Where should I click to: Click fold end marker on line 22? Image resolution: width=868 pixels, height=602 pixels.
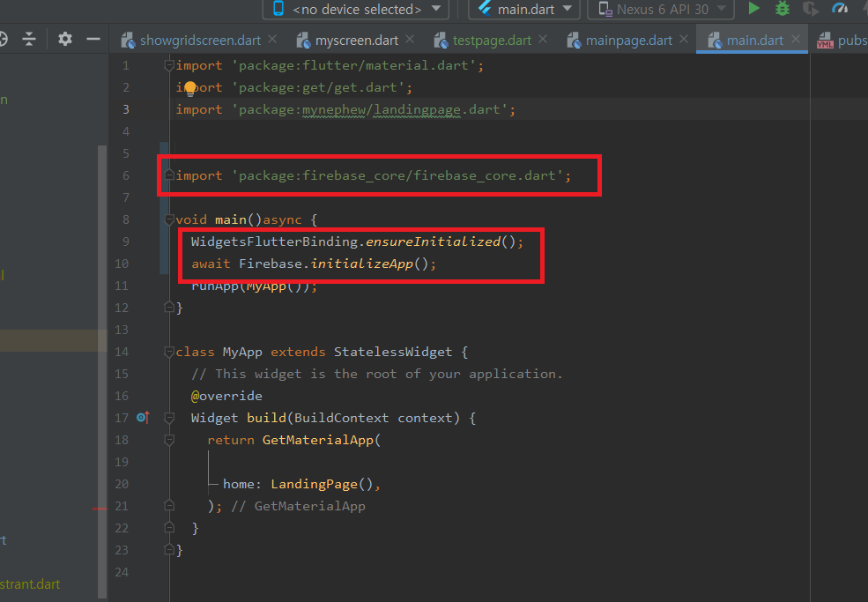tap(169, 528)
